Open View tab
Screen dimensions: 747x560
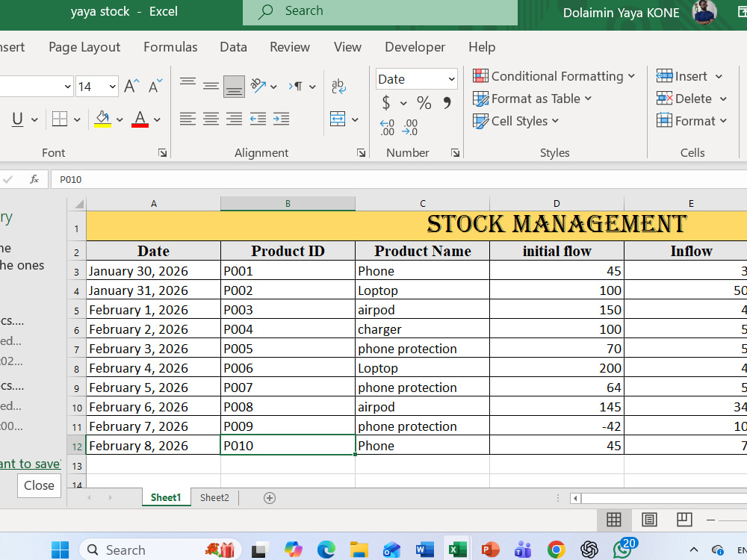pos(347,47)
